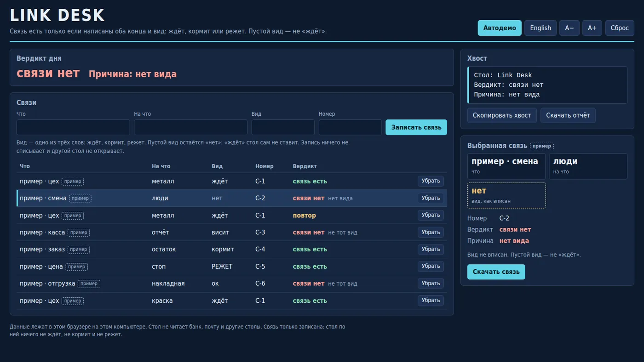Click the Сброс reset button
Image resolution: width=644 pixels, height=362 pixels.
tap(620, 28)
